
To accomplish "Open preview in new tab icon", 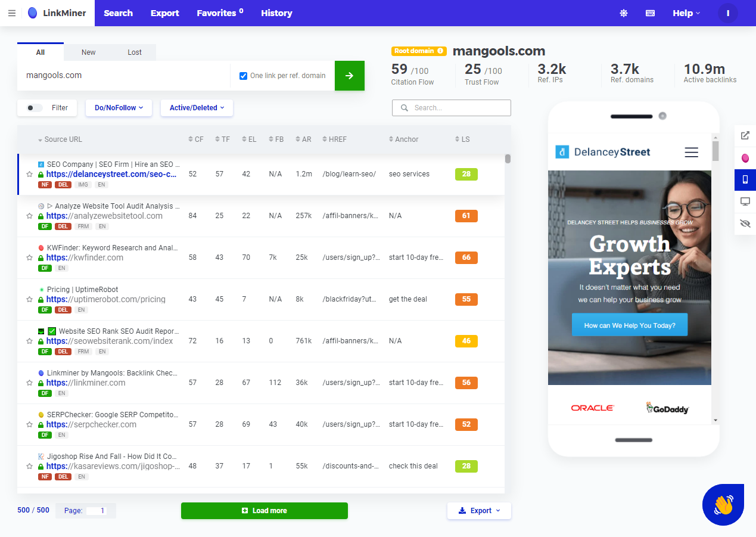I will click(x=745, y=135).
